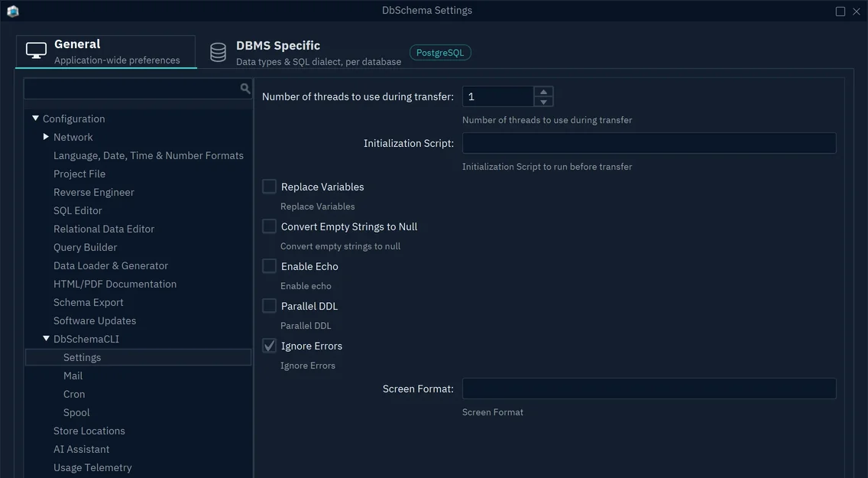The width and height of the screenshot is (868, 478).
Task: Select Network in the settings tree
Action: 73,138
